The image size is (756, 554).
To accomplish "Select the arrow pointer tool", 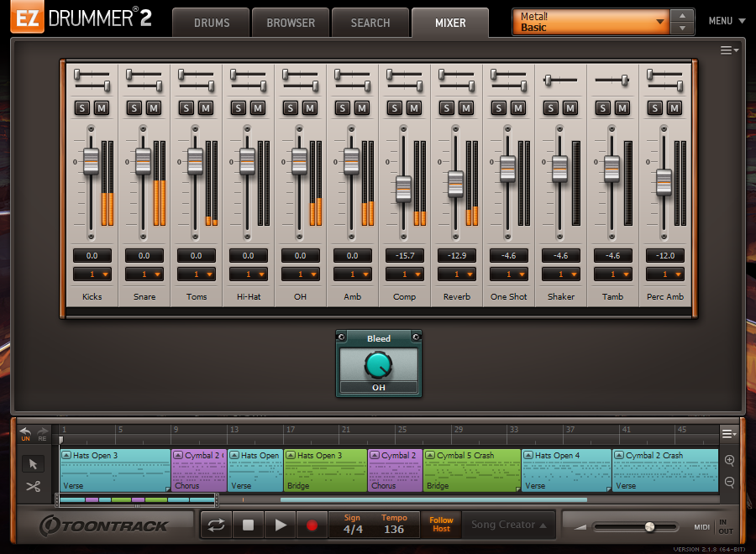I will (x=33, y=464).
